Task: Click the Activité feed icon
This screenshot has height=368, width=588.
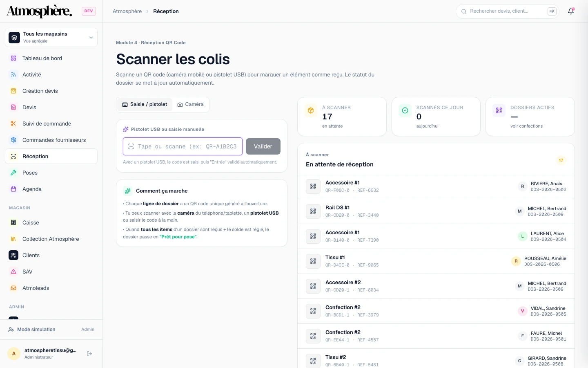Action: click(x=13, y=74)
